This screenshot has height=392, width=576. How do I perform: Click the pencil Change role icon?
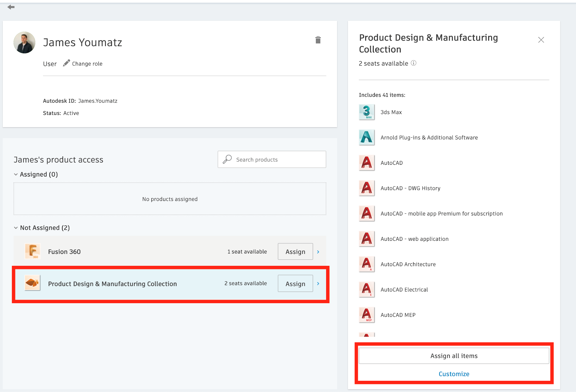[x=66, y=63]
